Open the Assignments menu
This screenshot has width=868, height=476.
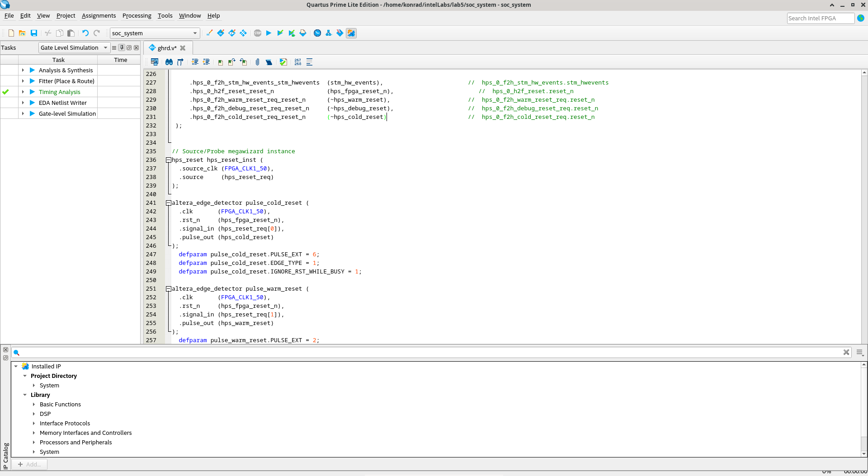pyautogui.click(x=99, y=15)
